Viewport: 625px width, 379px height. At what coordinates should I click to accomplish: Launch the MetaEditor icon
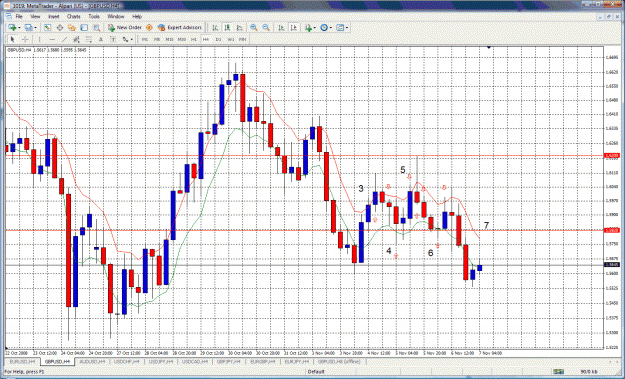tap(149, 27)
